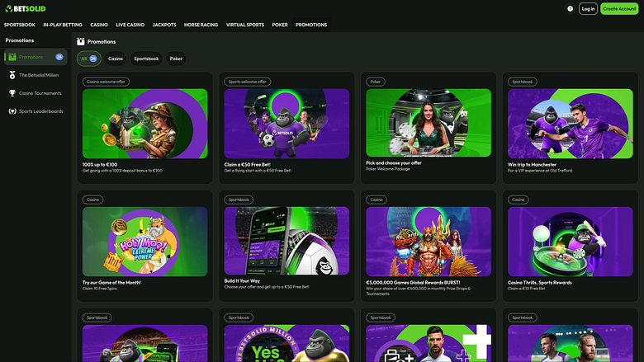
Task: Open Live Casino section
Action: [130, 25]
